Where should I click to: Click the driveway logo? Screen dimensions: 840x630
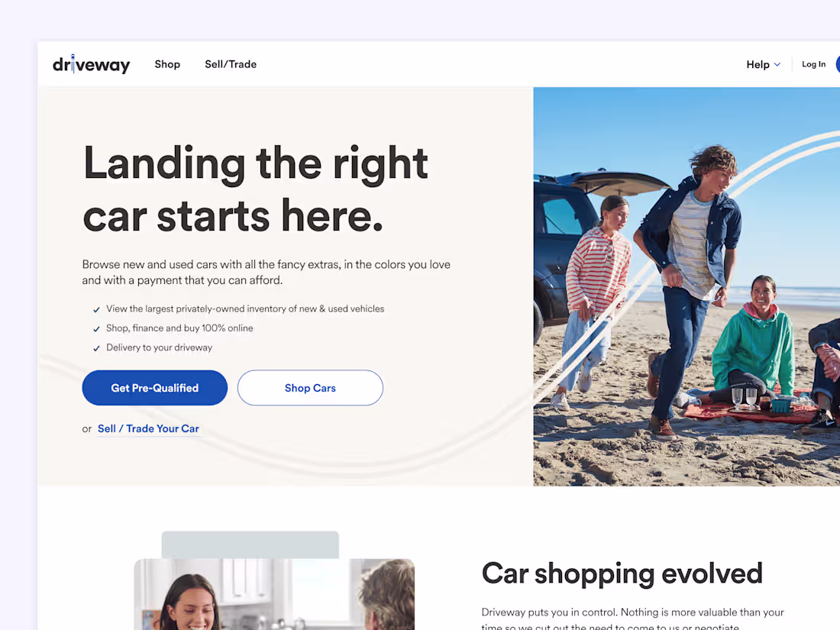(x=91, y=64)
